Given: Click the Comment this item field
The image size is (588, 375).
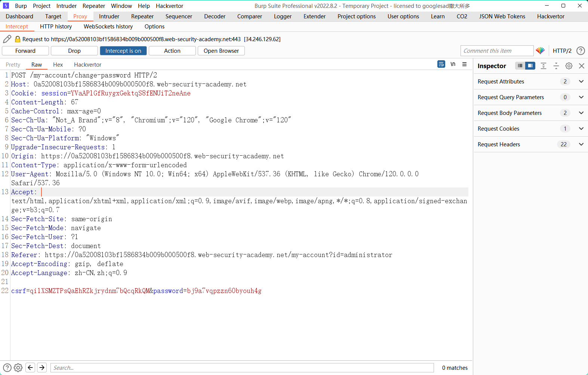Looking at the screenshot, I should pyautogui.click(x=497, y=51).
